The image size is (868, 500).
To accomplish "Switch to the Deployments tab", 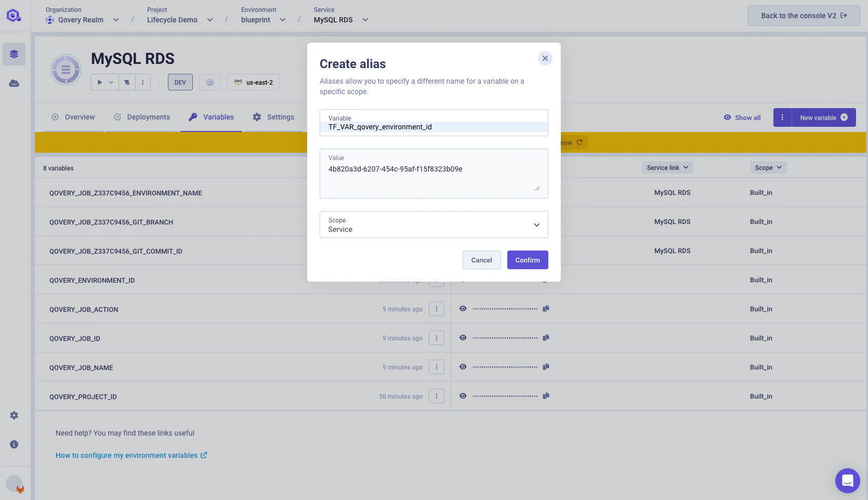I will [x=142, y=117].
